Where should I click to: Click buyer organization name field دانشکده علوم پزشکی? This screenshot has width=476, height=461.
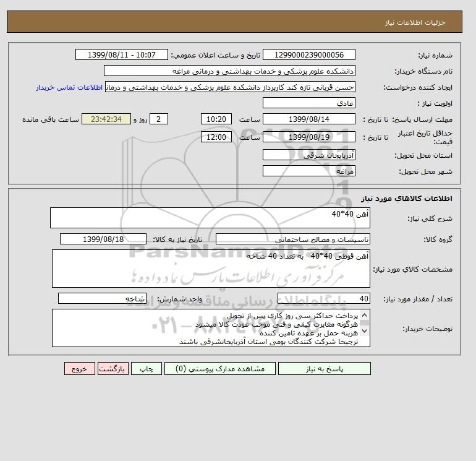pos(229,71)
